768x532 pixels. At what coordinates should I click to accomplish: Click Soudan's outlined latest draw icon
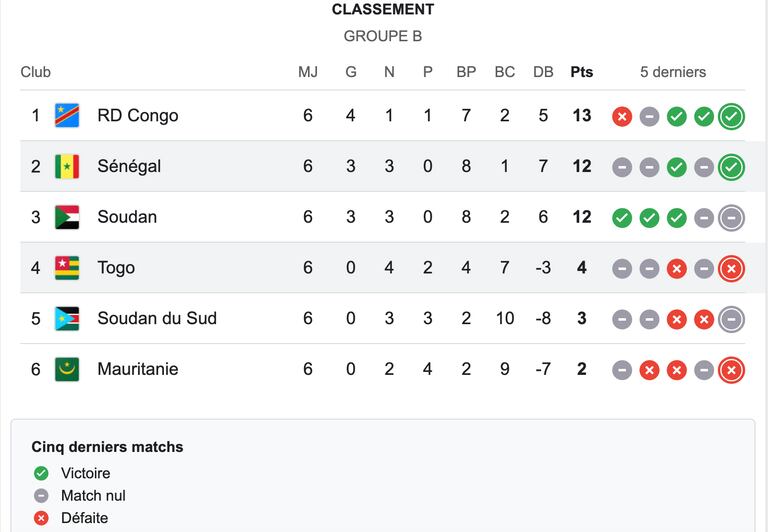point(731,218)
